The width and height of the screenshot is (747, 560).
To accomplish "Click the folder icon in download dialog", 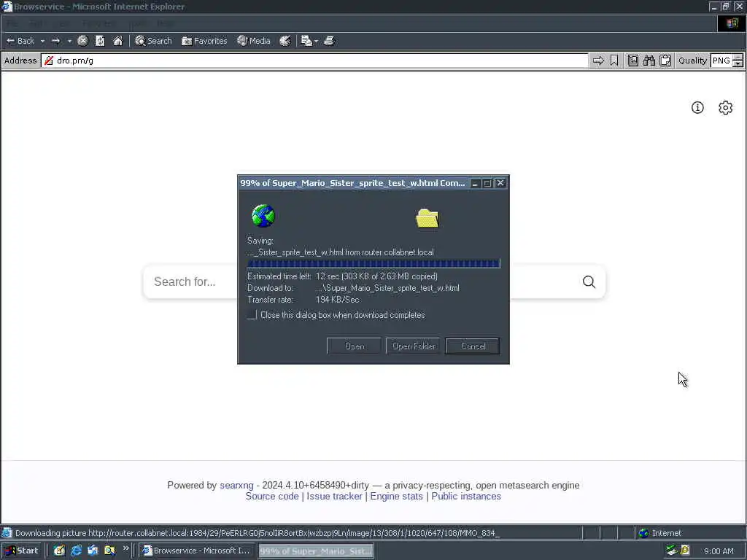I will 427,218.
